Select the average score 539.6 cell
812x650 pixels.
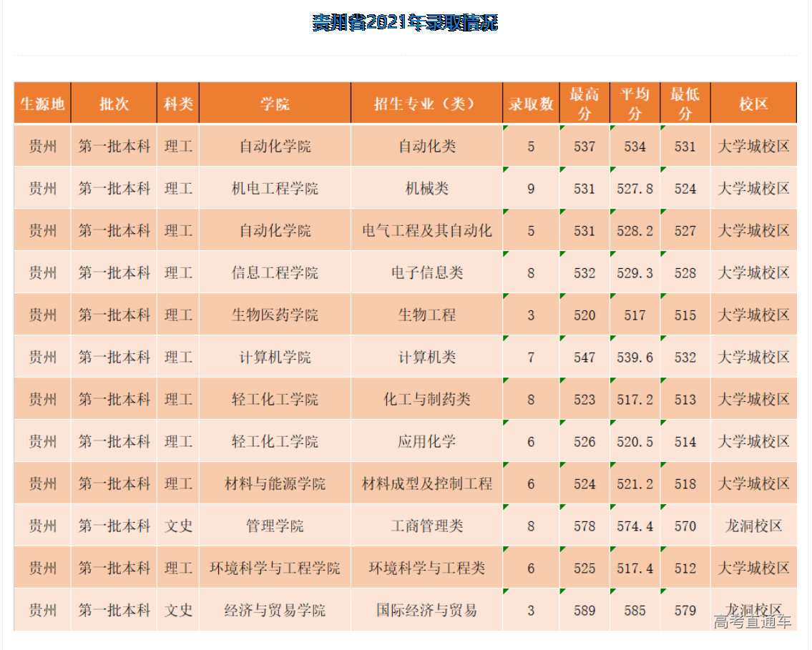(x=635, y=358)
